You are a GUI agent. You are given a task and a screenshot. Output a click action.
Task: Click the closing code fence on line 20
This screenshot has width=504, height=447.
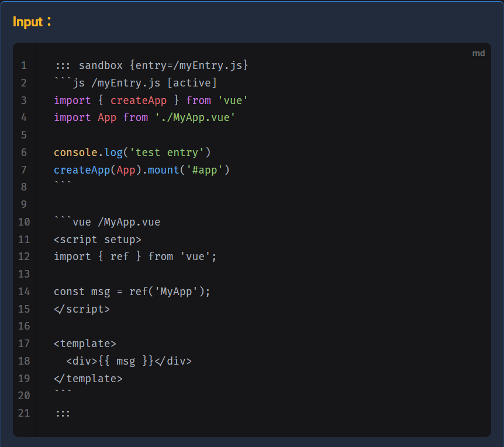(x=63, y=392)
